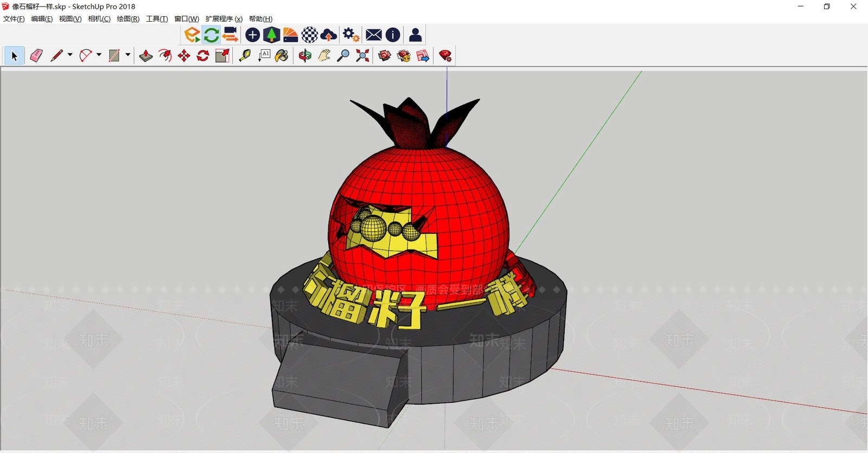This screenshot has width=868, height=453.
Task: Open the Enscape materials editor
Action: point(290,35)
